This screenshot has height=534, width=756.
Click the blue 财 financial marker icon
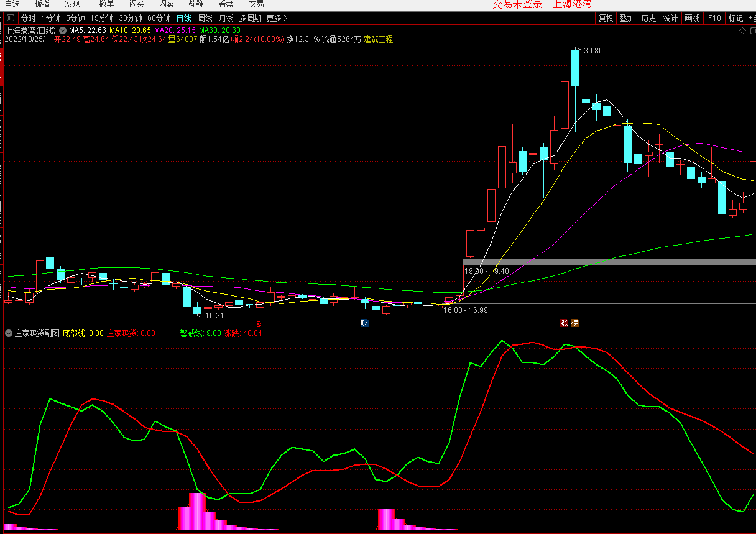click(x=364, y=323)
